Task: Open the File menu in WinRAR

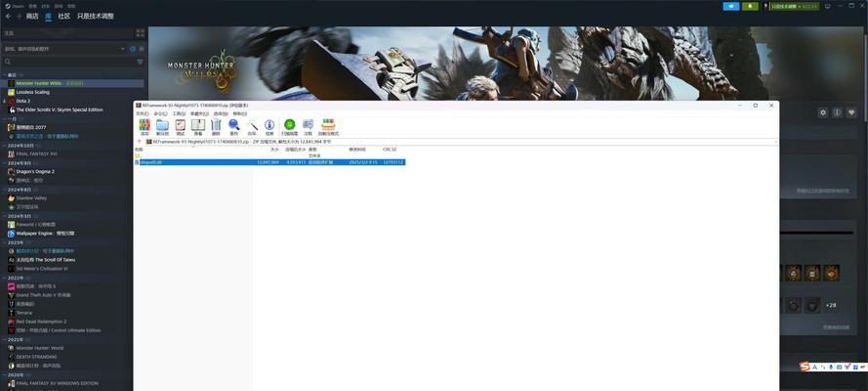Action: click(x=143, y=113)
